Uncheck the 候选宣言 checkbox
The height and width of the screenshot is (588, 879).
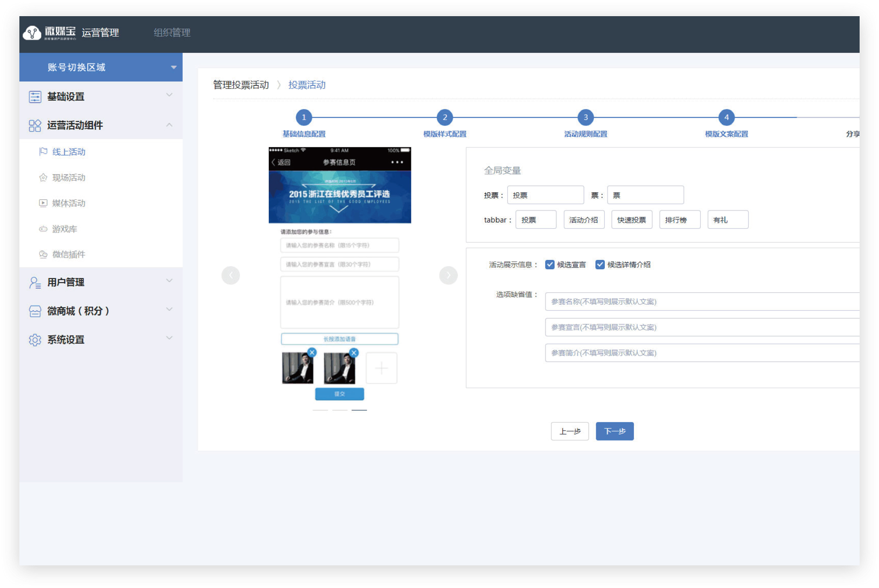pyautogui.click(x=550, y=265)
